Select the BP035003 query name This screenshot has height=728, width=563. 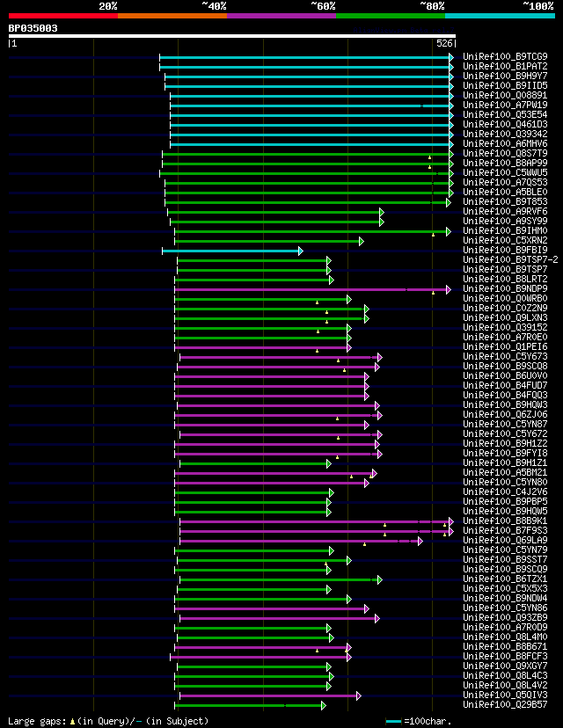33,28
